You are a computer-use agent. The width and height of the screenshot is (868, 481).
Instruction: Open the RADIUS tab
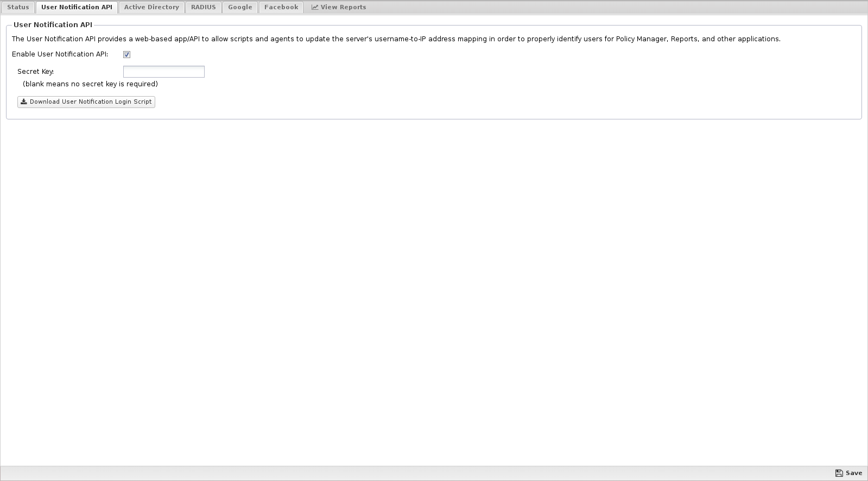(204, 7)
